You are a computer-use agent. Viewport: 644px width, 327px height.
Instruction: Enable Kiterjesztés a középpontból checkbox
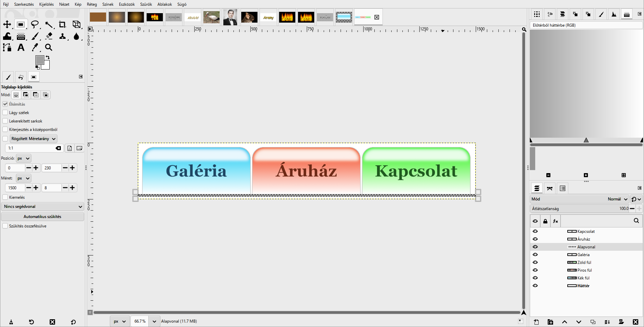click(x=5, y=129)
